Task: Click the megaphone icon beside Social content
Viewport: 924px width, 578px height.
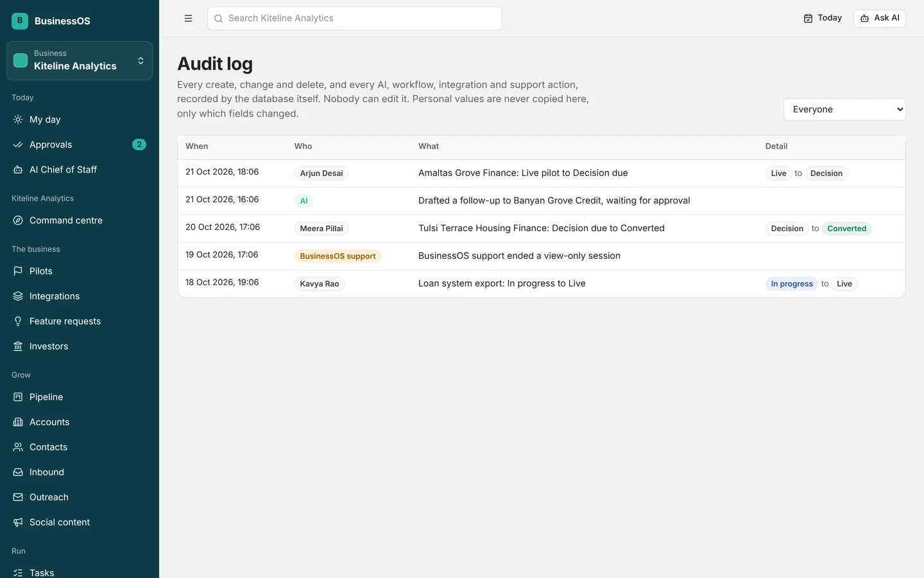Action: [18, 522]
